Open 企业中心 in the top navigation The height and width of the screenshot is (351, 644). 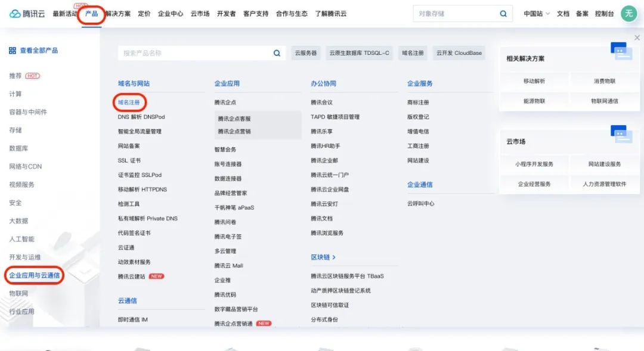pyautogui.click(x=171, y=14)
